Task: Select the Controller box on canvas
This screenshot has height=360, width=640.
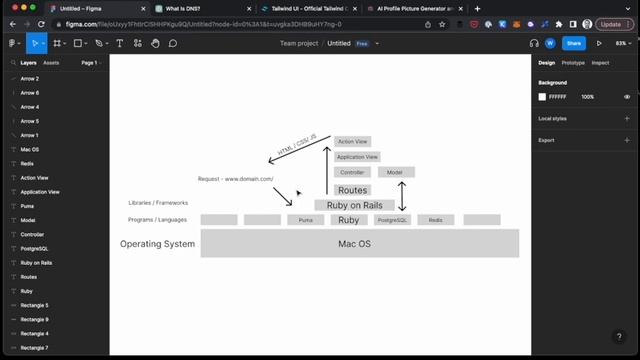Action: (352, 172)
